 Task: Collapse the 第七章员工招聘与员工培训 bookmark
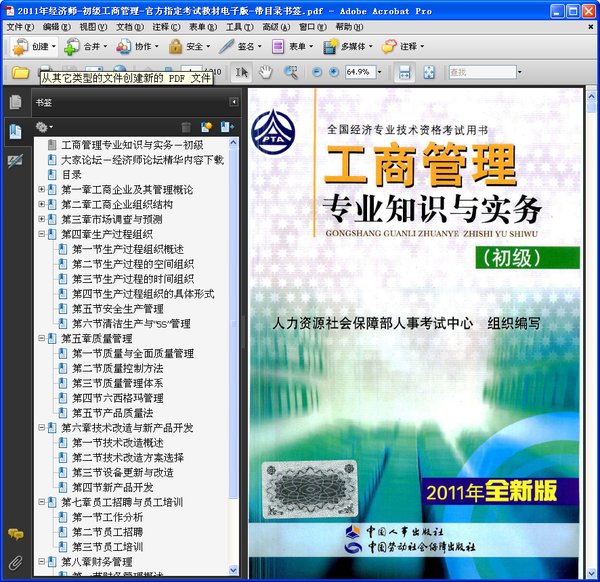(41, 502)
